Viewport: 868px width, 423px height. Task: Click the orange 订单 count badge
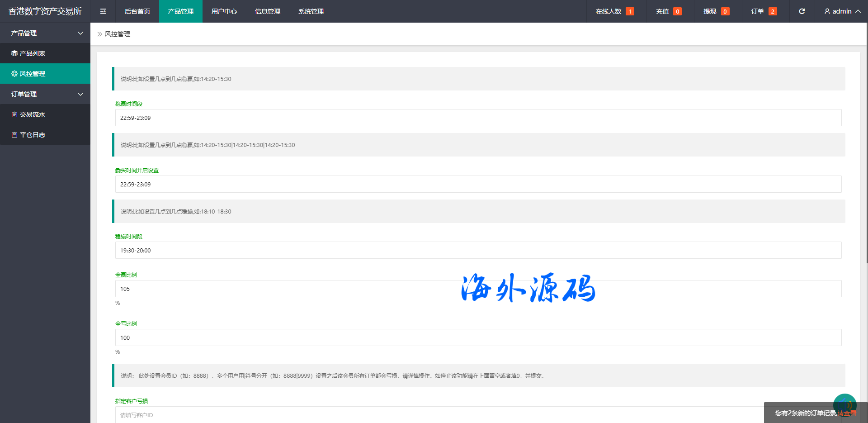(773, 12)
